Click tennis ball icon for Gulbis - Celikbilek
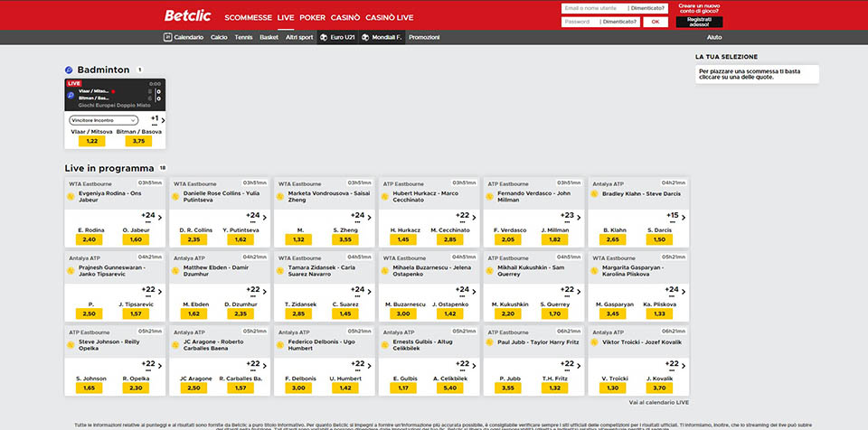Screen dimensions: 868x430 pyautogui.click(x=385, y=344)
